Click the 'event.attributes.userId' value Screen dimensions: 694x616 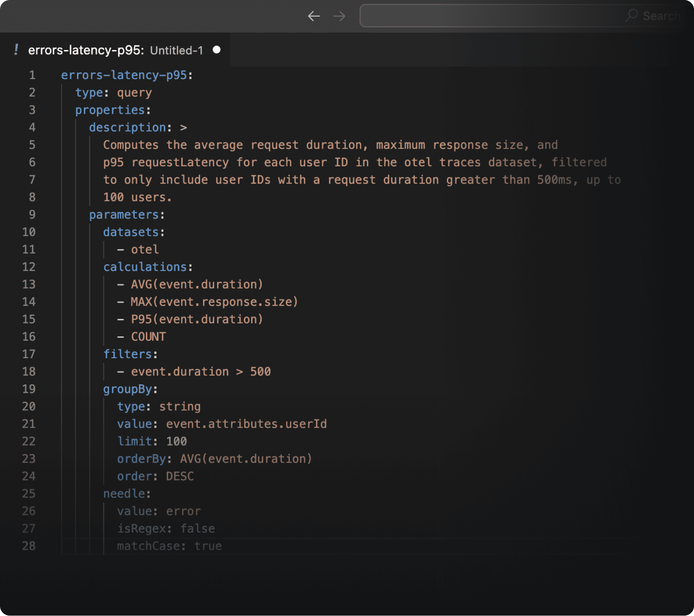click(x=246, y=424)
